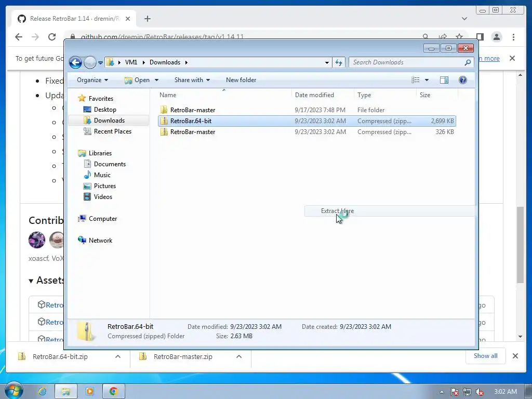Click RetroBar-master.zip in downloads shelf
The width and height of the screenshot is (532, 399).
click(182, 356)
